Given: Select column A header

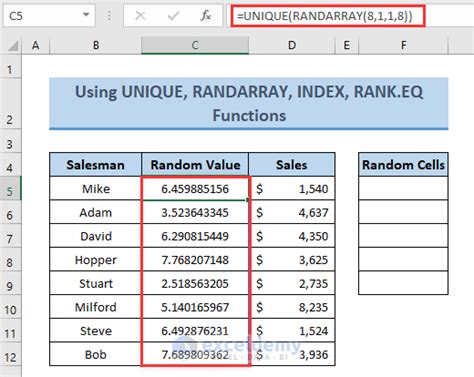Looking at the screenshot, I should click(35, 45).
